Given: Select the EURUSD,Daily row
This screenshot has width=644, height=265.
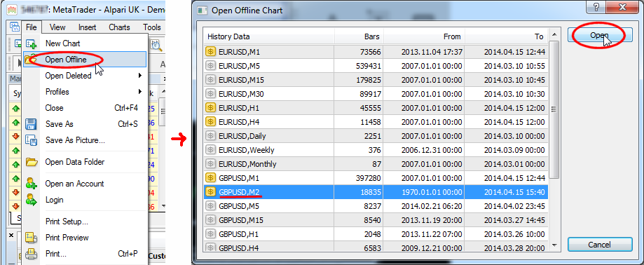Looking at the screenshot, I should click(376, 136).
